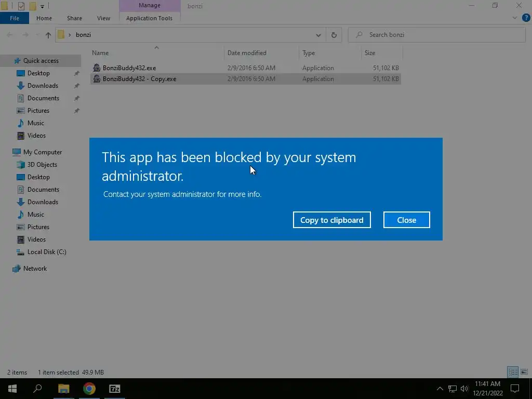Image resolution: width=532 pixels, height=399 pixels.
Task: Open network status tray icon
Action: [x=453, y=389]
